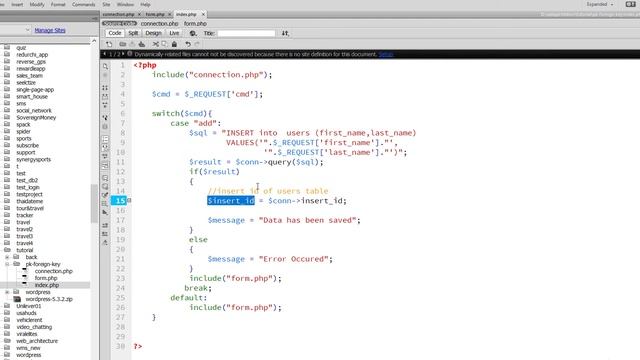Click the Undo arrow icon
This screenshot has height=360, width=640.
pyautogui.click(x=188, y=44)
